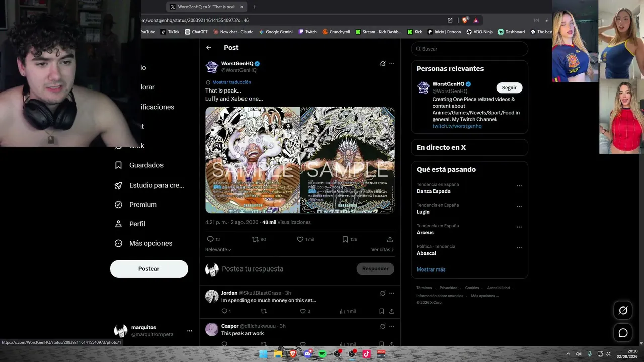This screenshot has width=644, height=362.
Task: Click the Brave Shields icon
Action: pos(465,20)
